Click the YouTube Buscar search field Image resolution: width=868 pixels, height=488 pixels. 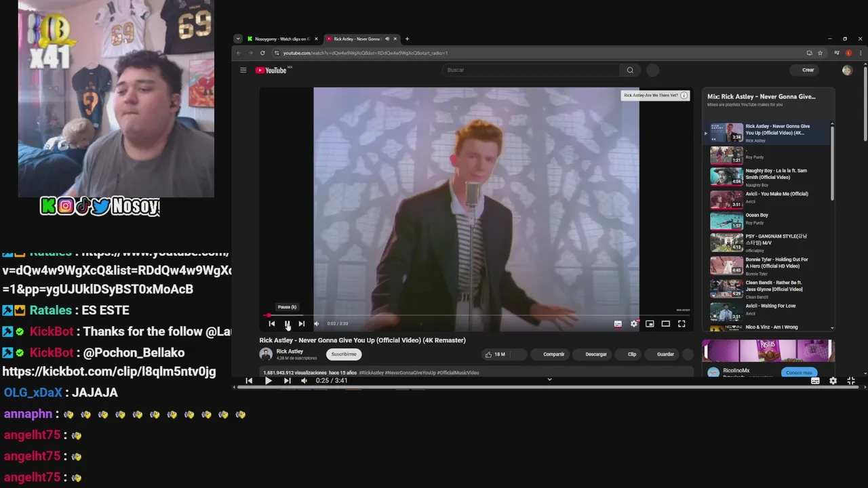pyautogui.click(x=532, y=70)
